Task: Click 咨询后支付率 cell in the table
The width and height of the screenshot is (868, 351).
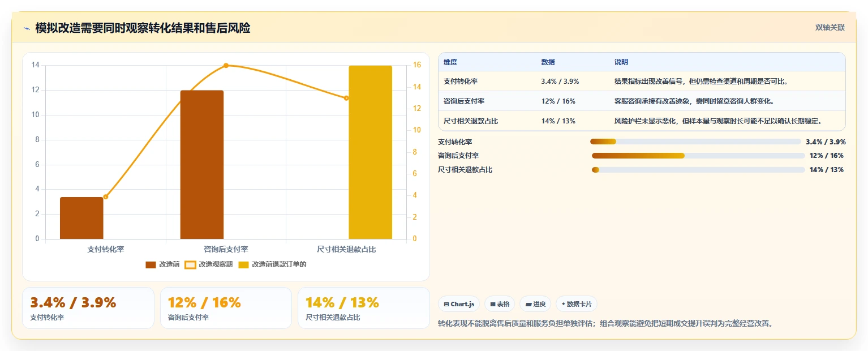Action: tap(464, 101)
